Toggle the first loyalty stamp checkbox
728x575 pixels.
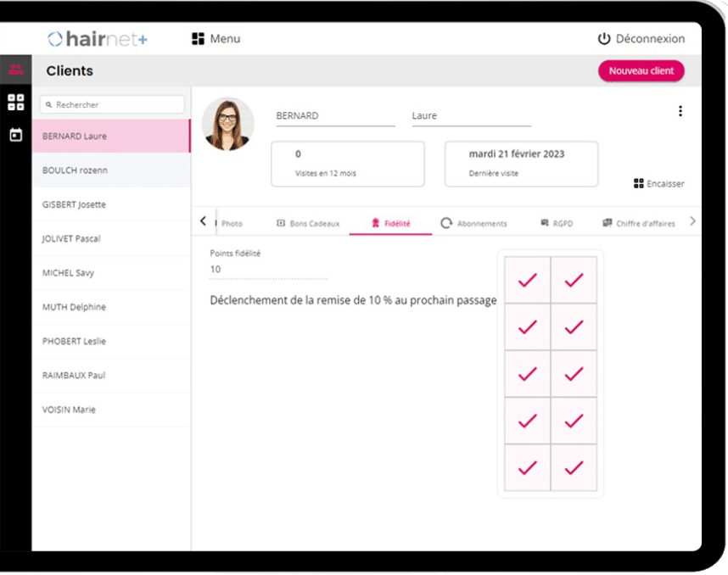pos(528,280)
